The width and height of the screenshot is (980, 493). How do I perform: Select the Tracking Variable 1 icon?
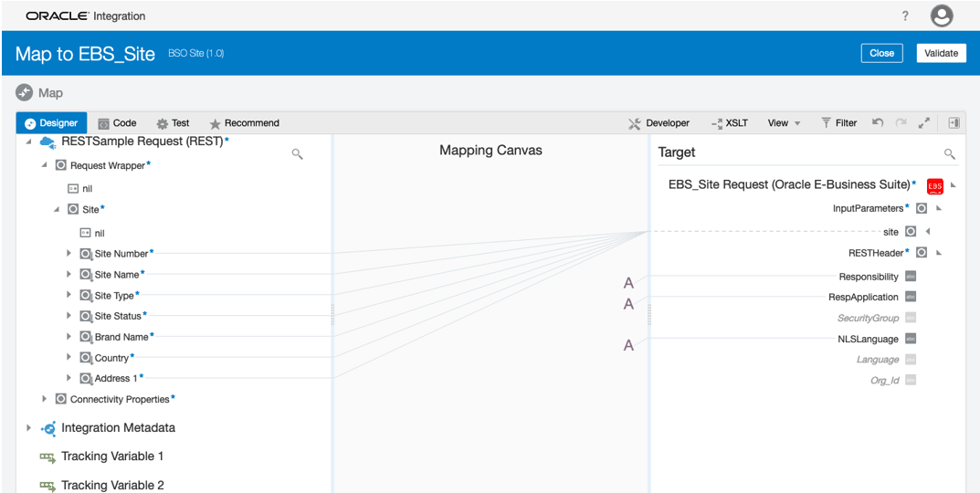click(47, 456)
